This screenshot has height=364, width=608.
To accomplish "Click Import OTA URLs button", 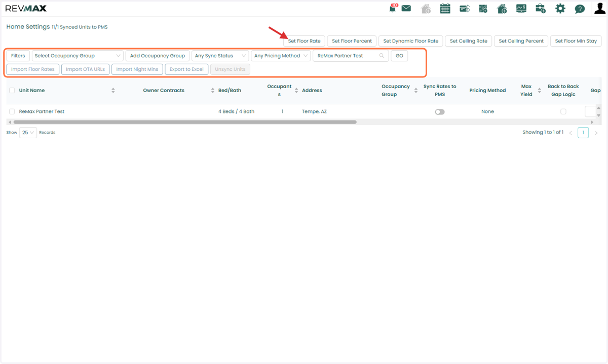I will [x=85, y=69].
